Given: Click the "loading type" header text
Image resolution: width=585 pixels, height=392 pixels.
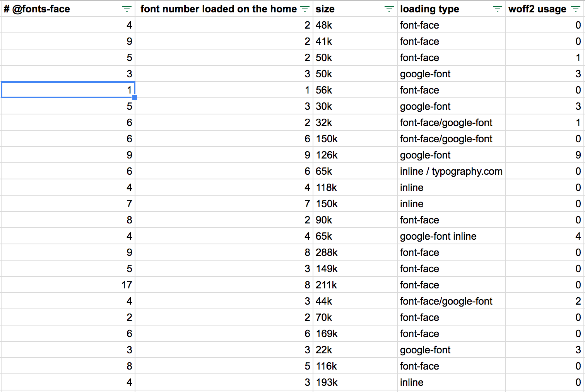Looking at the screenshot, I should point(429,9).
